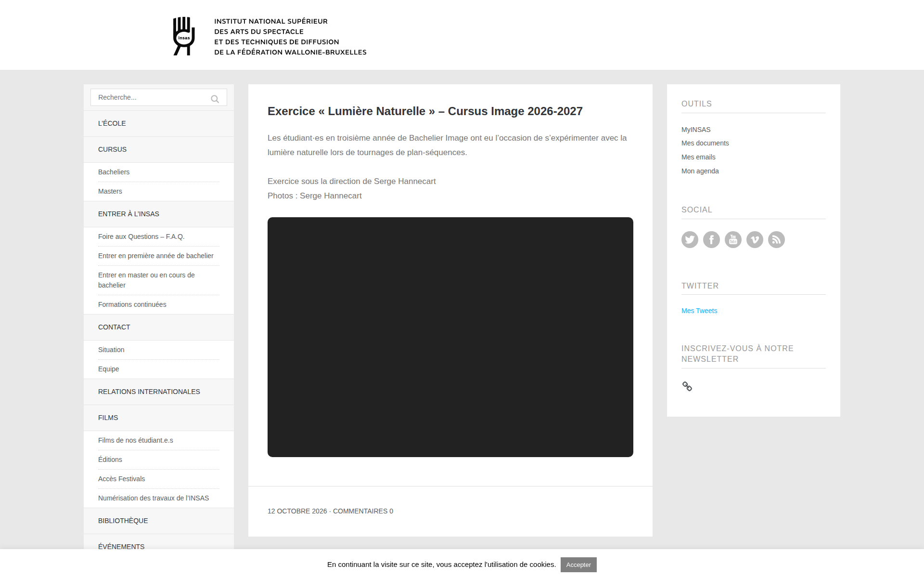Go to Masters page

pyautogui.click(x=110, y=191)
